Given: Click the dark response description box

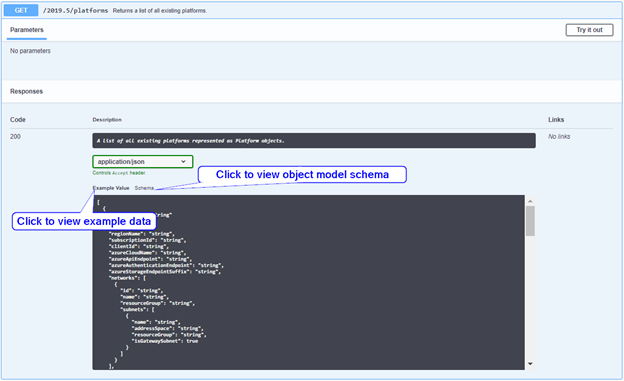Looking at the screenshot, I should [314, 141].
